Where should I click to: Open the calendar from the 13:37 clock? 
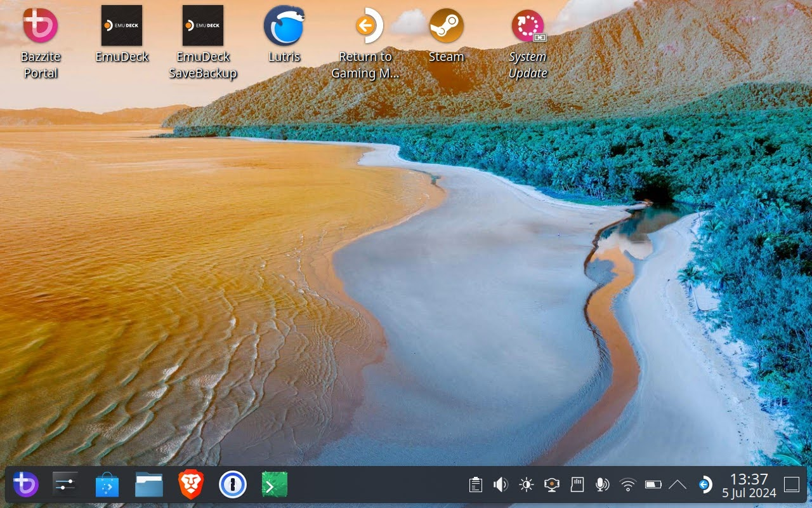pyautogui.click(x=749, y=485)
